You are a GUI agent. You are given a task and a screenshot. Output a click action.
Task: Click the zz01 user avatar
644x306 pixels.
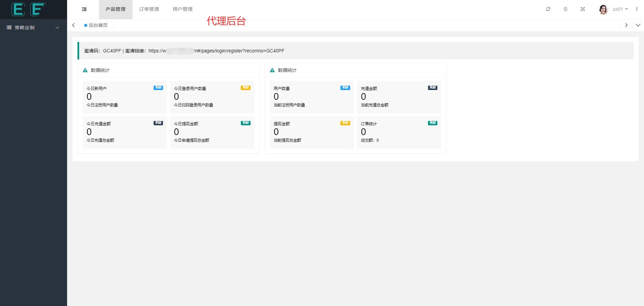(603, 9)
